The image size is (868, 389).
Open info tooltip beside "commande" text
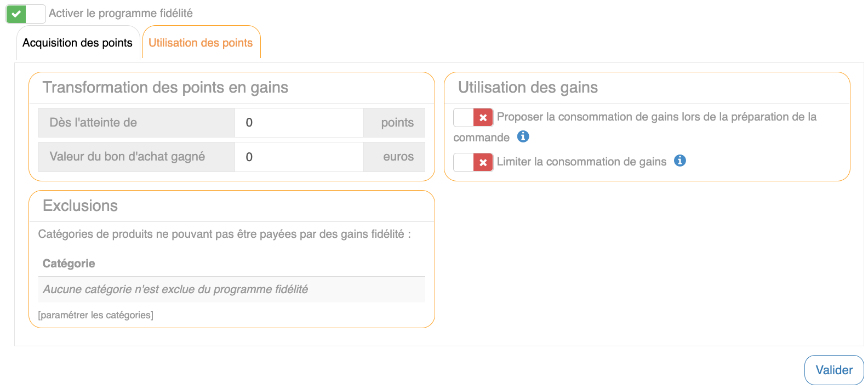coord(523,136)
